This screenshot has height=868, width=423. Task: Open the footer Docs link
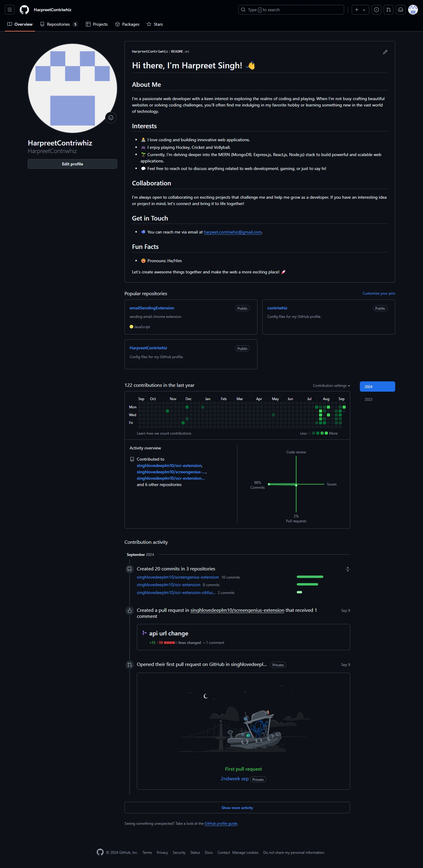[209, 853]
